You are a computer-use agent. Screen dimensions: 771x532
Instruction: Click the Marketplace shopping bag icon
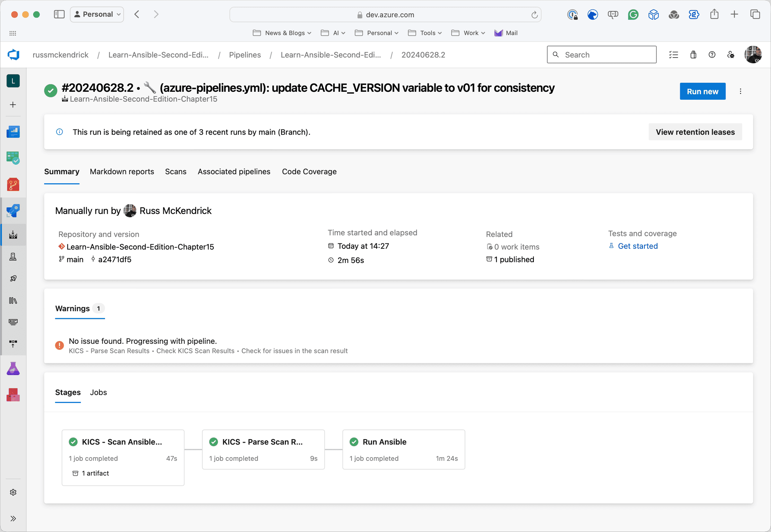click(693, 55)
